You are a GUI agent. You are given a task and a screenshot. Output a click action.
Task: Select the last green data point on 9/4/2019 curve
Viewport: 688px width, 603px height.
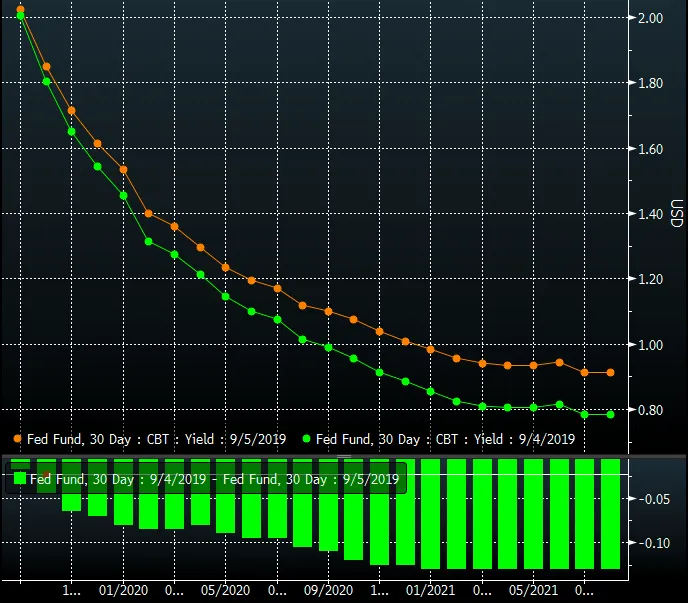(x=610, y=414)
